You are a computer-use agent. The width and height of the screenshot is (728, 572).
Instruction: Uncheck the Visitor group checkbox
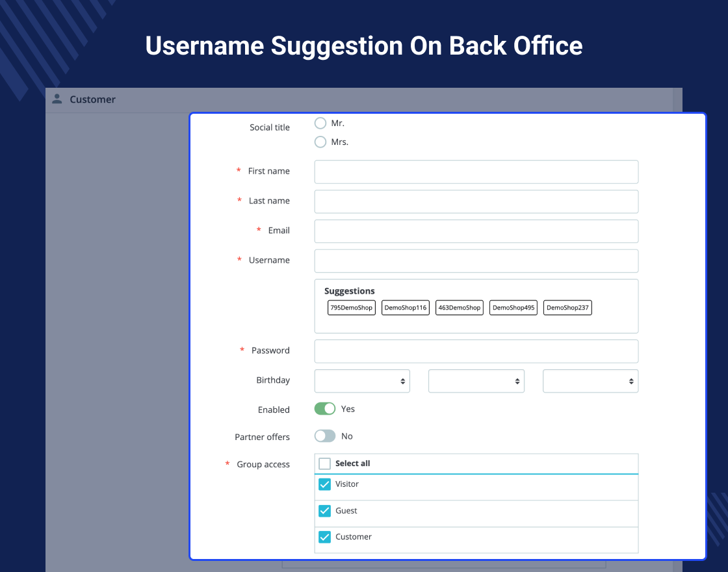tap(324, 484)
